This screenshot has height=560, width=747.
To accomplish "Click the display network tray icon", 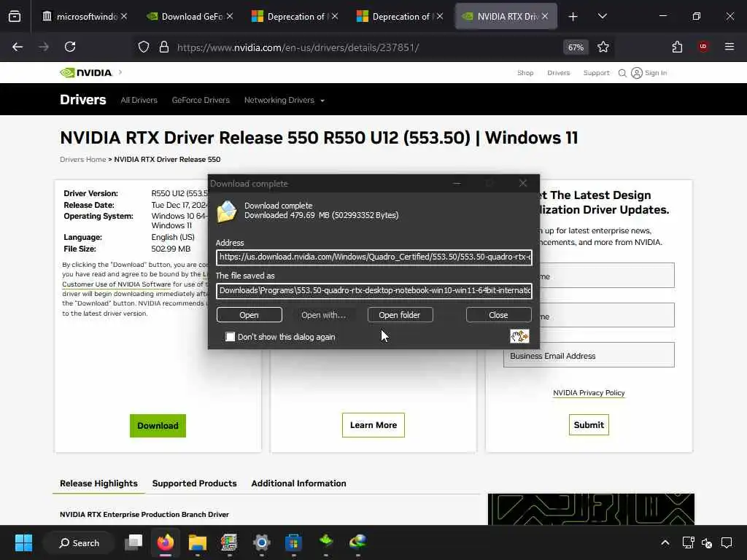I will [689, 542].
